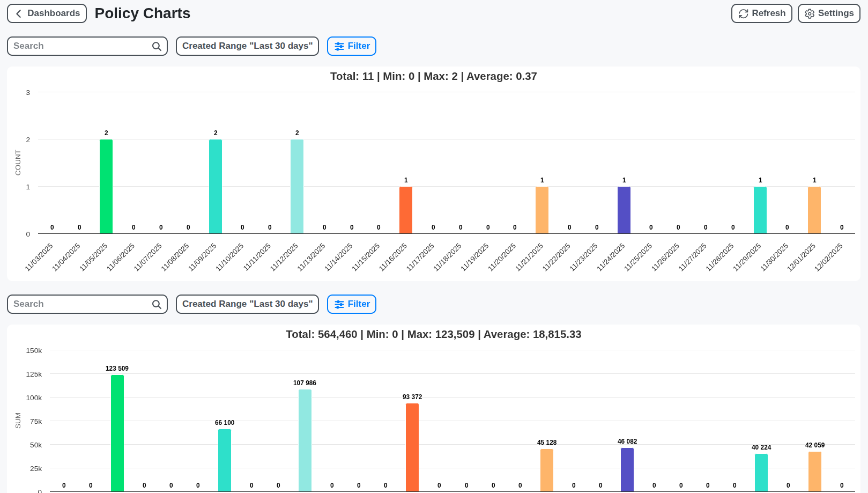Open the Created Range 'Last 30 days' chip on top
Viewport: 868px width, 493px height.
point(247,46)
